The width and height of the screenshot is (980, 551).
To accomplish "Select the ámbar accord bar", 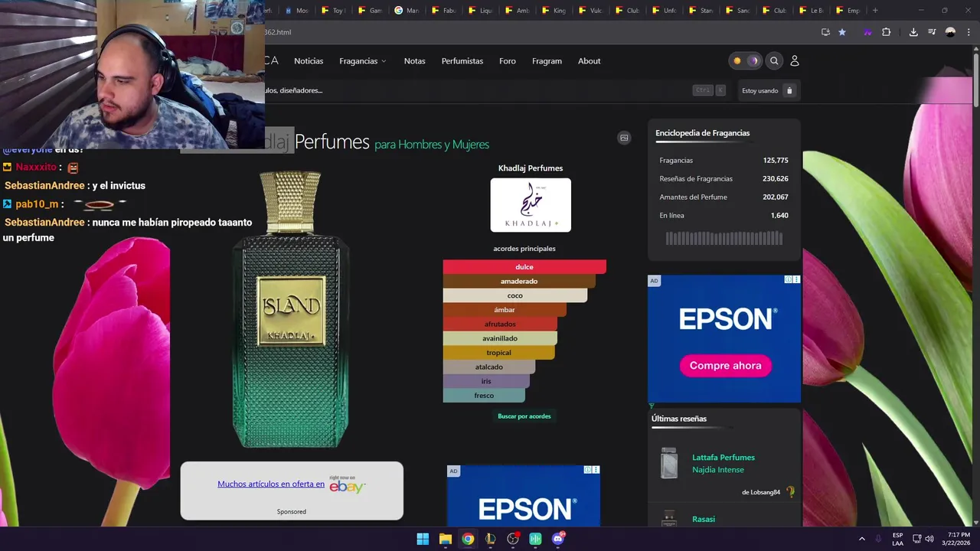I will tap(505, 310).
